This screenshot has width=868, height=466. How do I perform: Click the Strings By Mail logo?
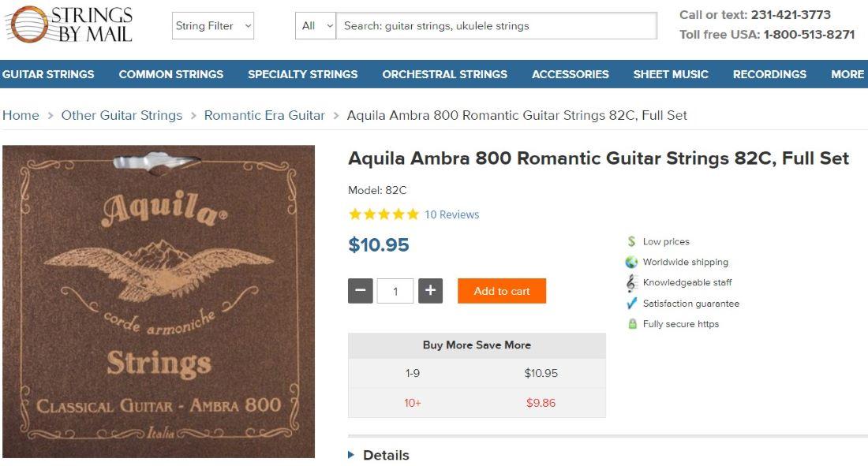point(69,24)
